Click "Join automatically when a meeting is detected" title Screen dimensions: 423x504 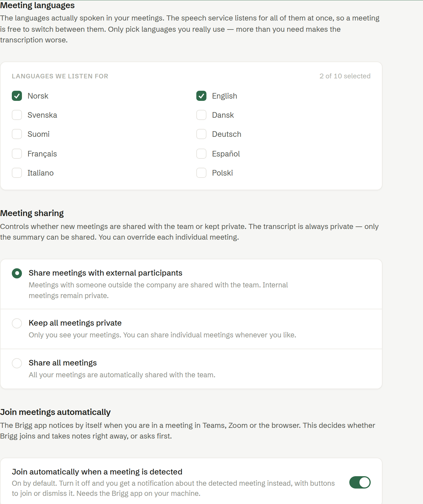point(97,472)
